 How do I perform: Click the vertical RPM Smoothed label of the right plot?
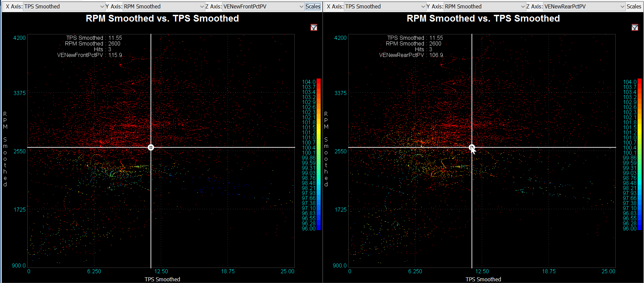tap(326, 149)
